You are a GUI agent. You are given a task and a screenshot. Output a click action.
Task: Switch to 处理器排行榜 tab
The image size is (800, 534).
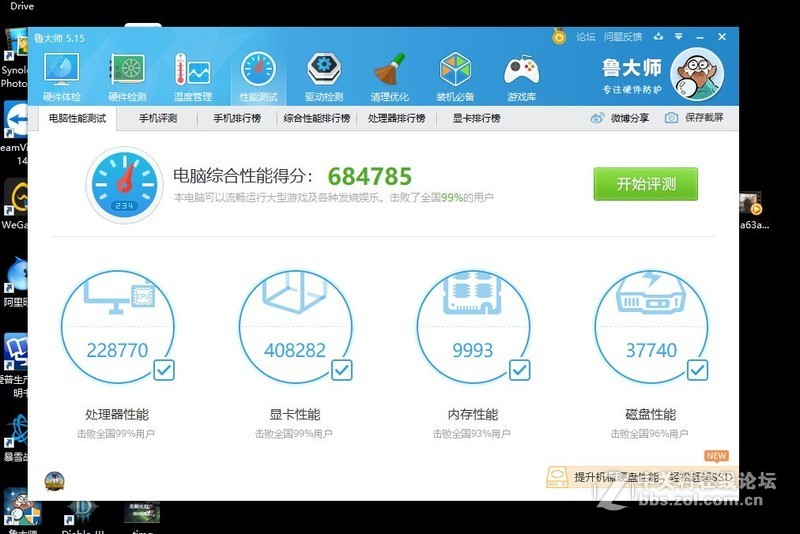tap(396, 118)
